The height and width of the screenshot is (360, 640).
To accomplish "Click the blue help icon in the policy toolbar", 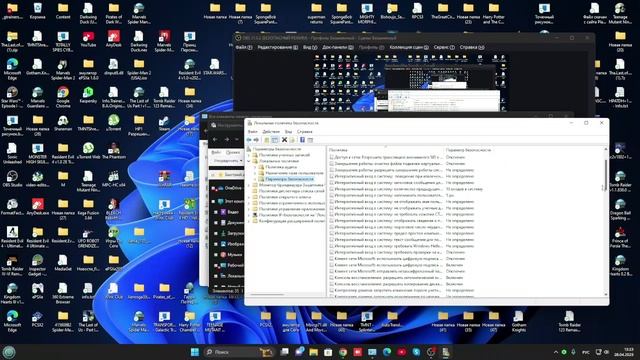I will 302,140.
